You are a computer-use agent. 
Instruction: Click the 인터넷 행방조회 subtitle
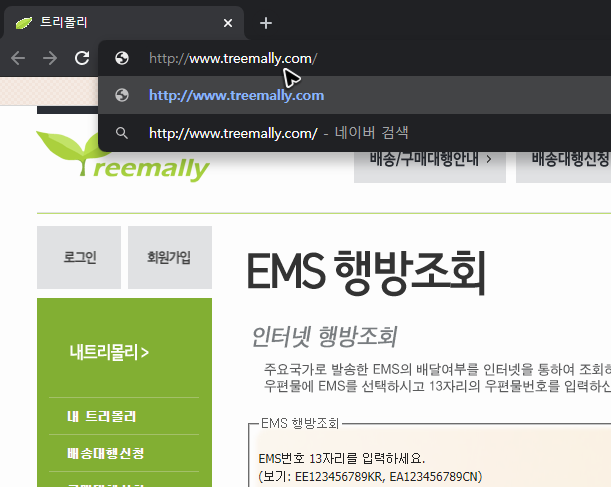[x=324, y=337]
